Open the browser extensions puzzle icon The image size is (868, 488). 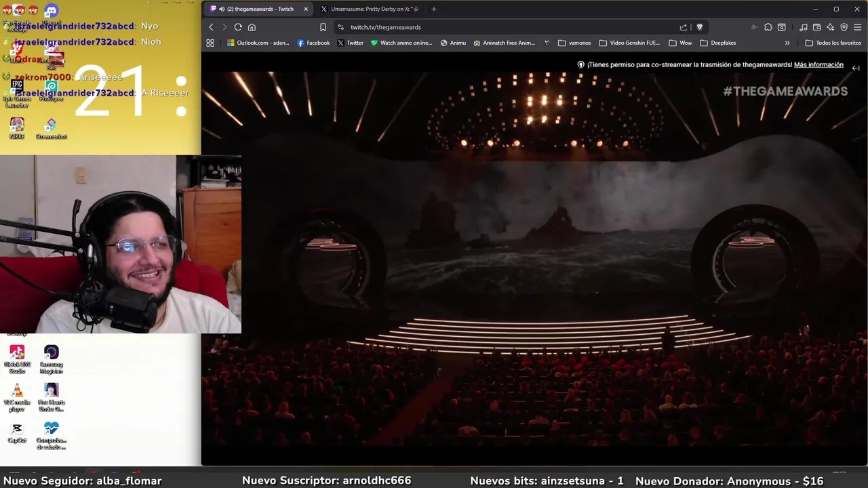[x=768, y=27]
